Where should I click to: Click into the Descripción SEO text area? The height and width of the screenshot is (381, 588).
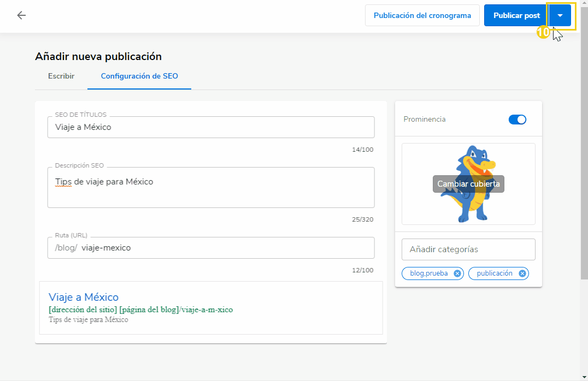(211, 187)
